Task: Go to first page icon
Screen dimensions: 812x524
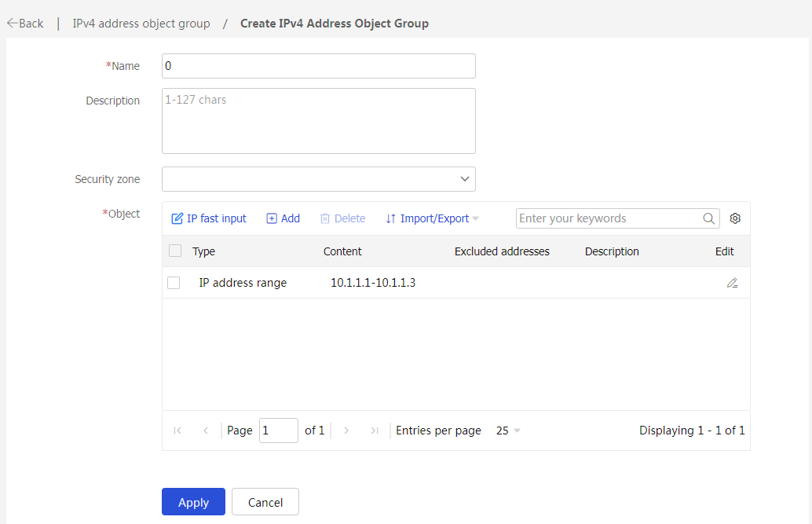Action: pos(177,431)
